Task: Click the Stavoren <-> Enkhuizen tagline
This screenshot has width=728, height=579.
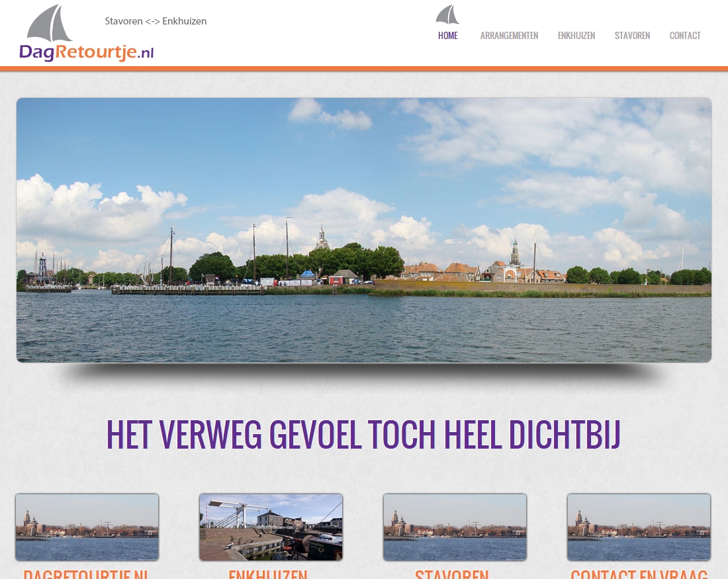Action: click(x=156, y=21)
